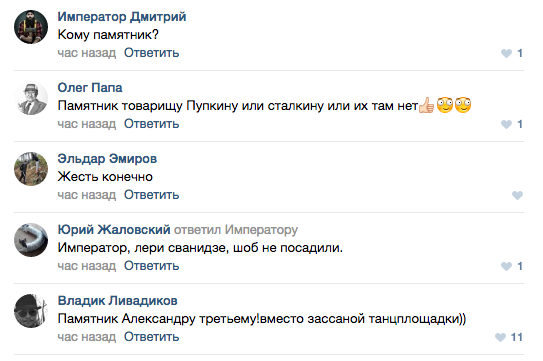Open Император Дмитрий's avatar photo
Screen dimensions: 543x361
click(31, 27)
